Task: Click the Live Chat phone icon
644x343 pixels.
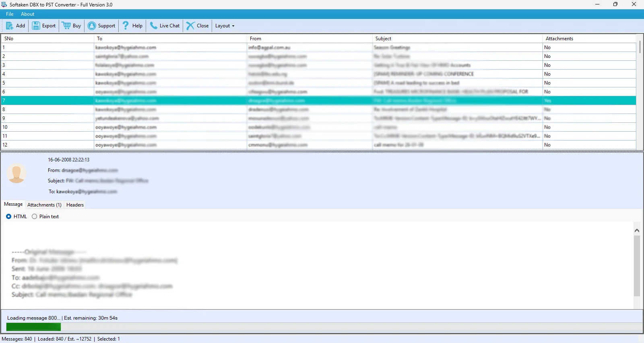Action: point(153,26)
